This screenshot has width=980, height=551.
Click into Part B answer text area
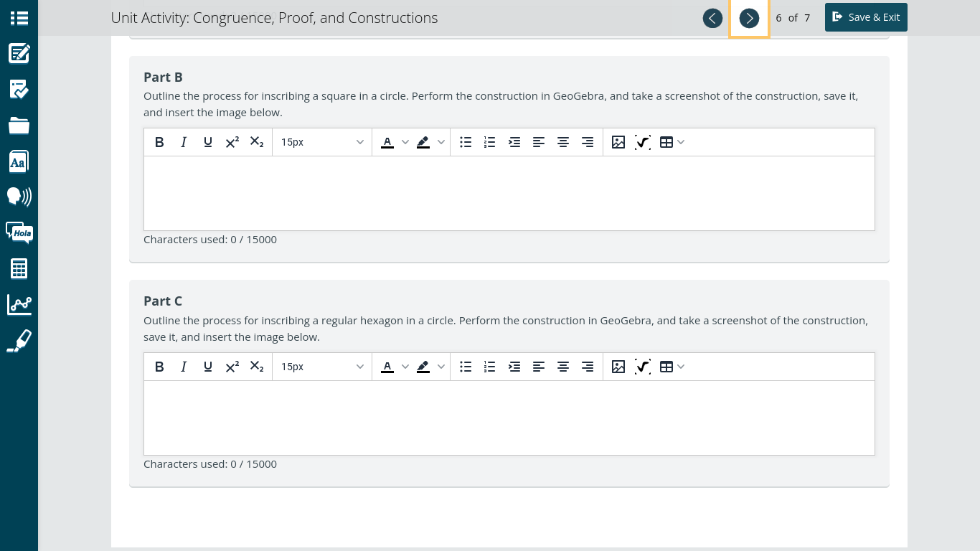509,193
